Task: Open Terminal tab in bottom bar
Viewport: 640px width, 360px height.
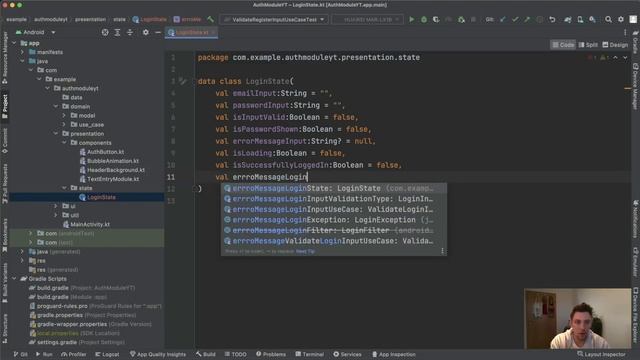Action: (309, 354)
